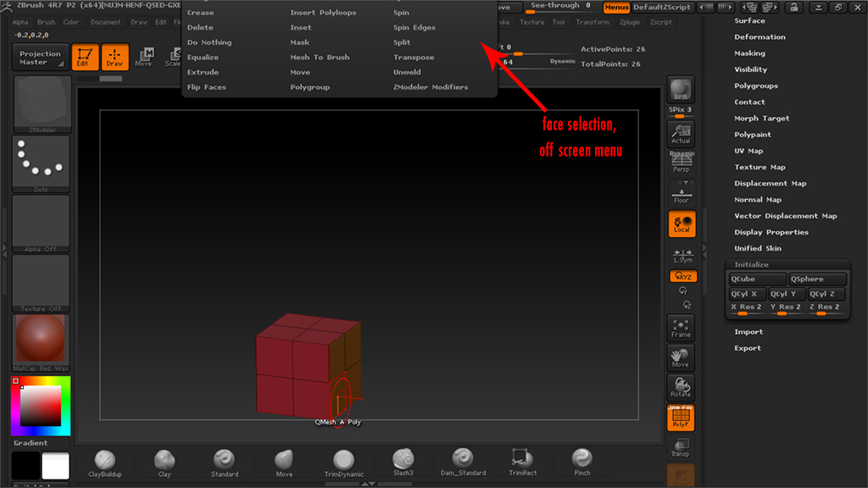Select the TrimDynamic brush
This screenshot has height=488, width=868.
(344, 463)
